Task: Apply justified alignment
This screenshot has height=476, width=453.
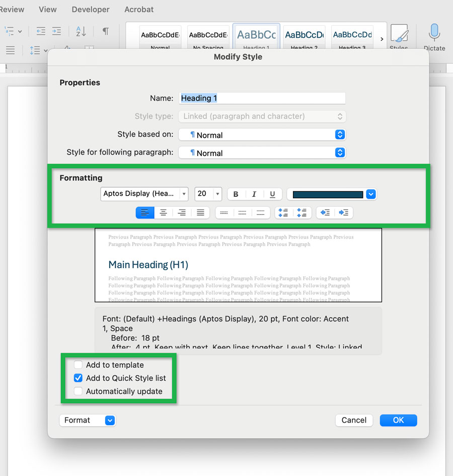Action: point(200,212)
